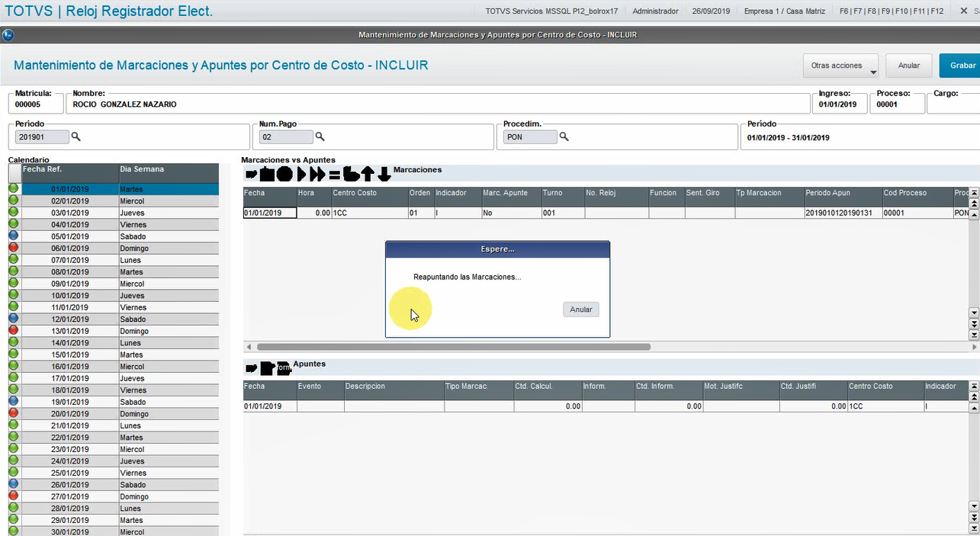Viewport: 980px width, 536px height.
Task: Click the Hora cell 0.00 in Marcaciones
Action: tap(314, 213)
